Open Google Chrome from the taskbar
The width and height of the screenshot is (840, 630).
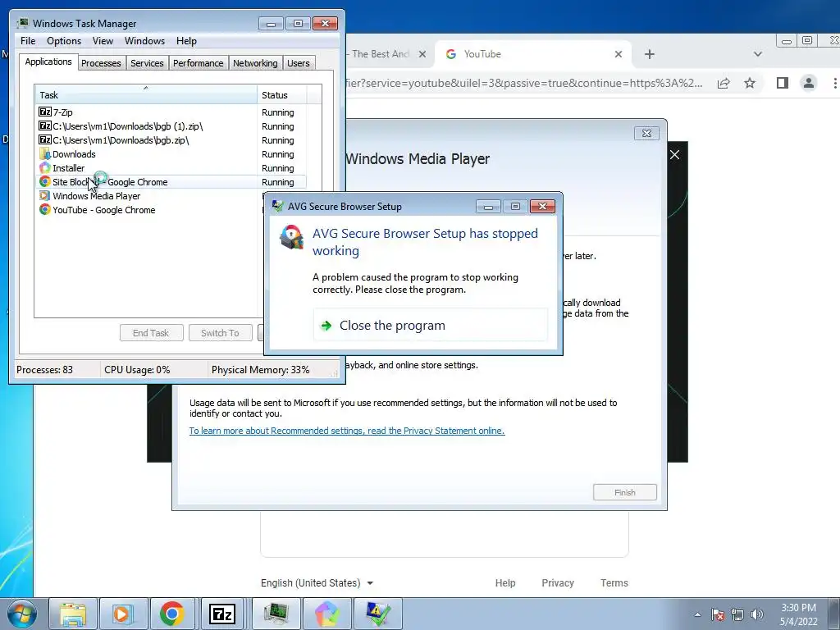(x=172, y=614)
